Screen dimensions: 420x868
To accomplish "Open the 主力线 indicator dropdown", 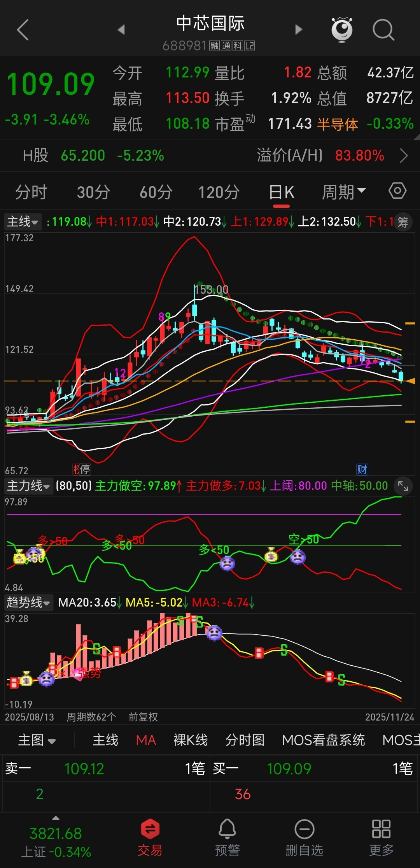I will click(29, 486).
